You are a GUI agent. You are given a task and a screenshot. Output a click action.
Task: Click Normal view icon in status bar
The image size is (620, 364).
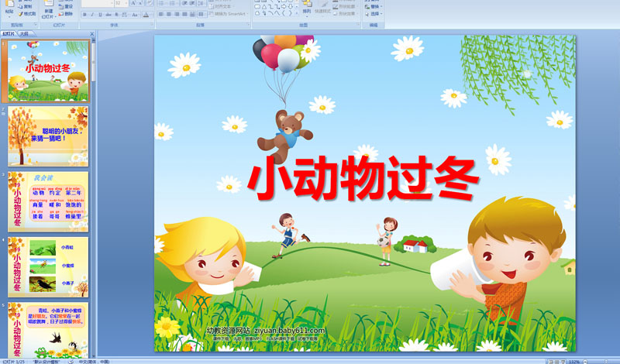click(x=550, y=362)
